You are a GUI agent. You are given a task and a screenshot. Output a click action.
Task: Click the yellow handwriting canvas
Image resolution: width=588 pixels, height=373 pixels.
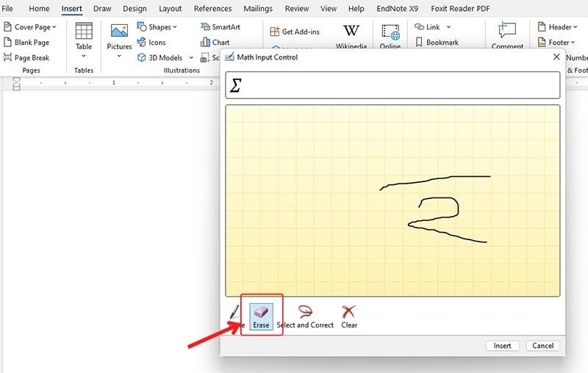coord(392,200)
